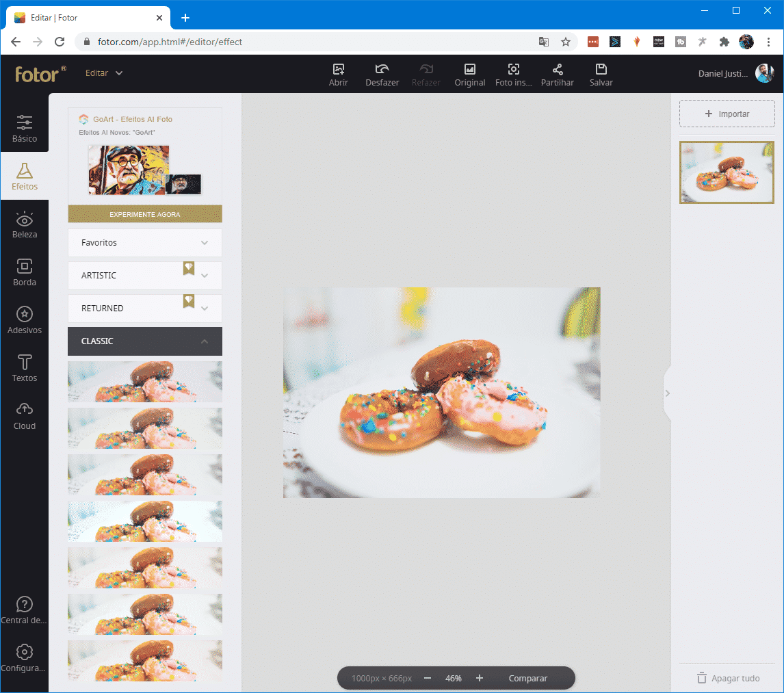
Task: Expand the Favoritos effects section
Action: (144, 243)
